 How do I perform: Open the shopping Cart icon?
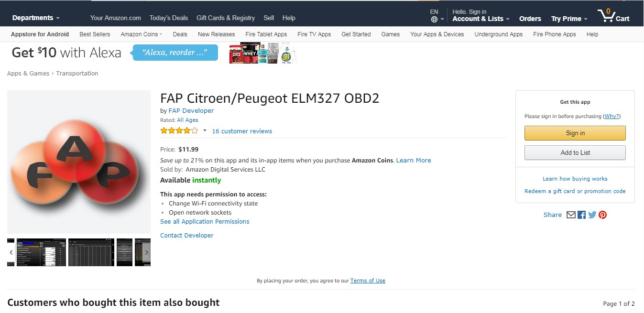pos(613,16)
